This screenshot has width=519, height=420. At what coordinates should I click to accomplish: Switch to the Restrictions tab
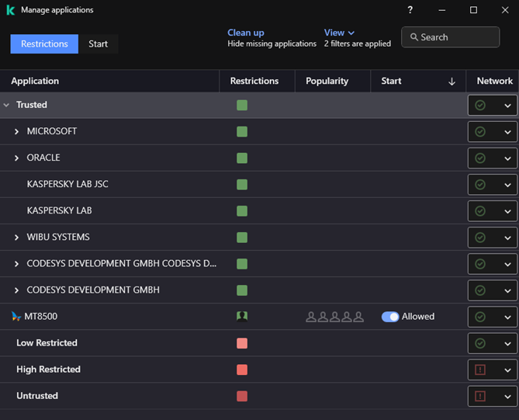[x=44, y=43]
